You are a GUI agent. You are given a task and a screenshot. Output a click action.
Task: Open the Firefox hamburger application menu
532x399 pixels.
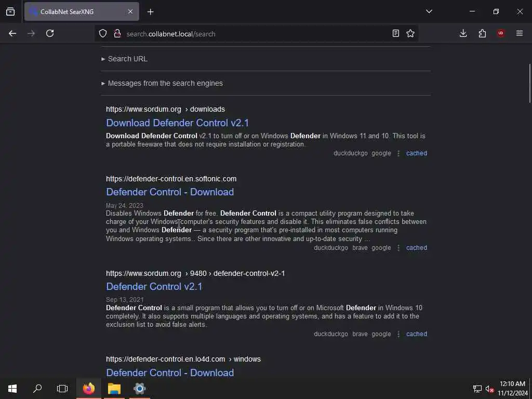pyautogui.click(x=520, y=33)
